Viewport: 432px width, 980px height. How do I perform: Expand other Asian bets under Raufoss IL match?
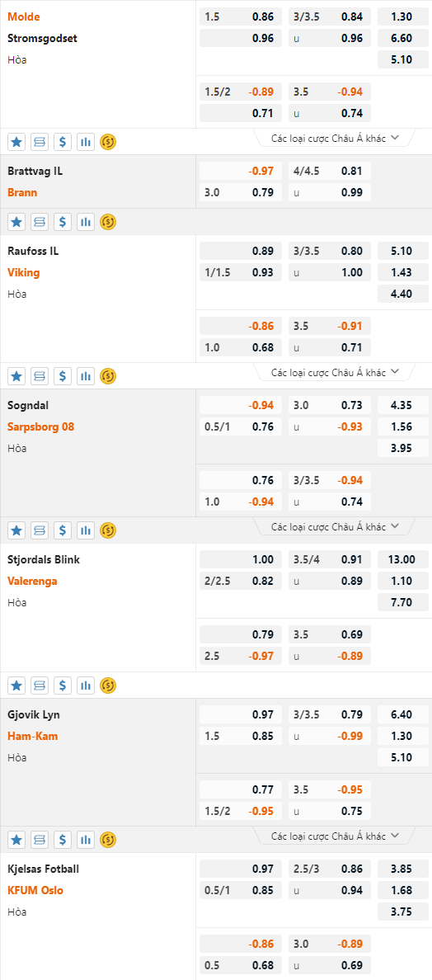pyautogui.click(x=335, y=372)
